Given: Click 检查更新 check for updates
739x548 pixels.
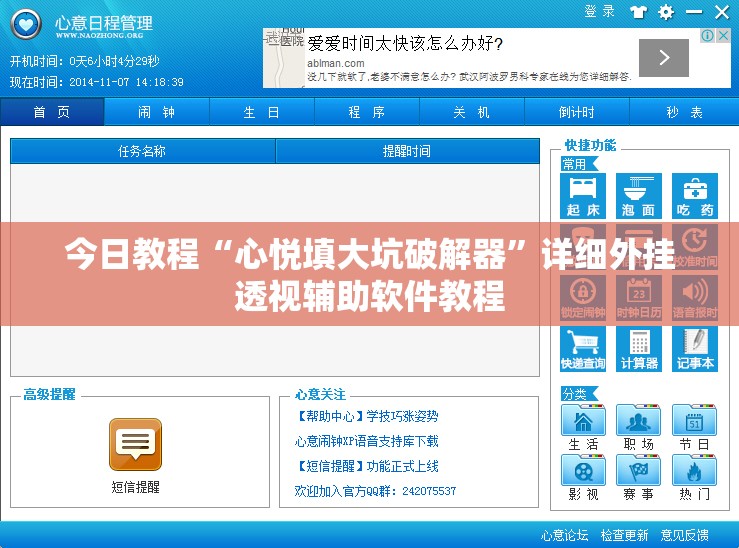Looking at the screenshot, I should (624, 535).
